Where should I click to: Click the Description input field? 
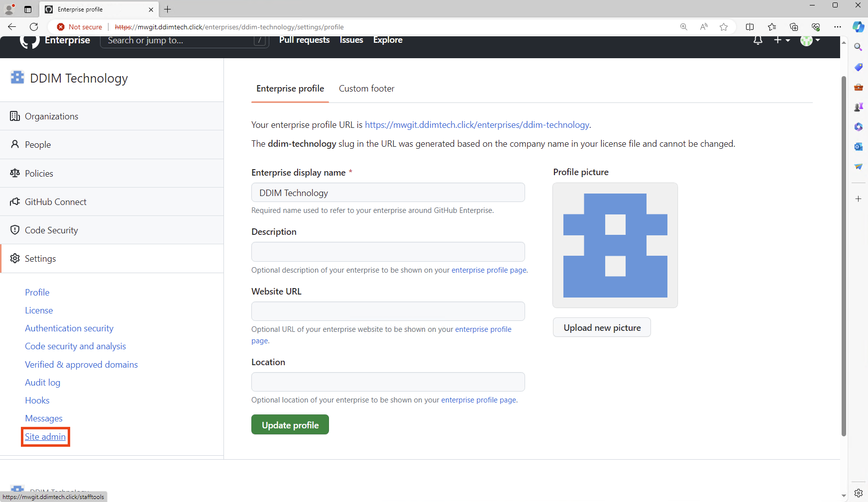coord(388,252)
